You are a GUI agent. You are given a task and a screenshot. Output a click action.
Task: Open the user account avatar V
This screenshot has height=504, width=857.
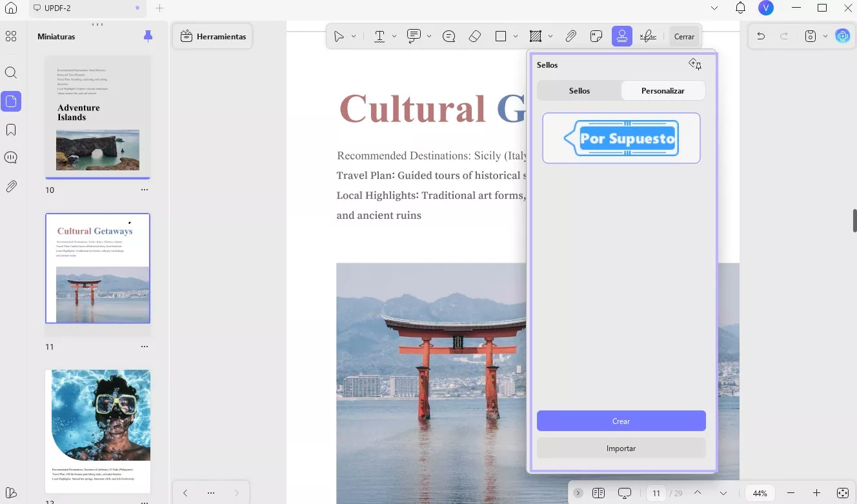click(x=766, y=8)
